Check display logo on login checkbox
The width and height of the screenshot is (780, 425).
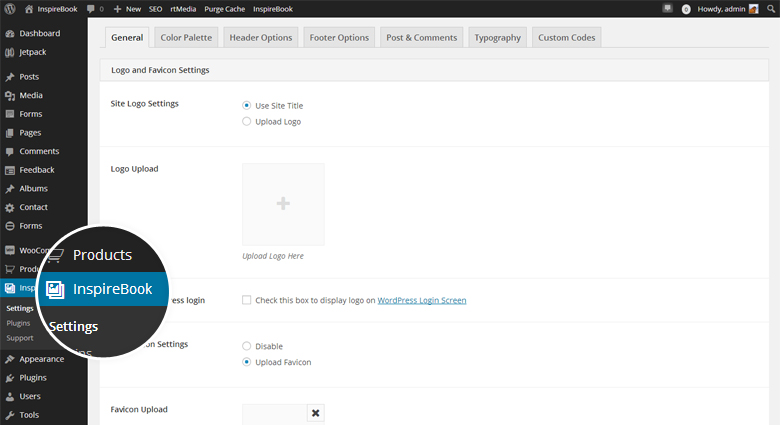tap(246, 300)
